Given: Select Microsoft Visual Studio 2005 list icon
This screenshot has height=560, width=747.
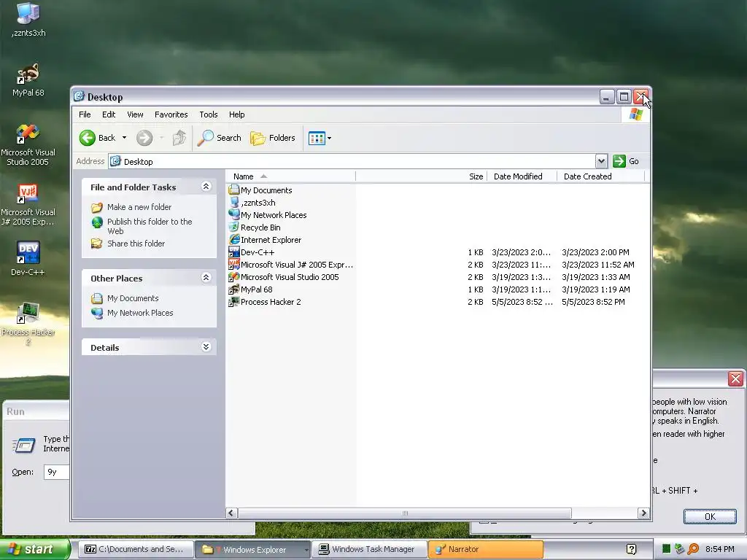Looking at the screenshot, I should (234, 276).
